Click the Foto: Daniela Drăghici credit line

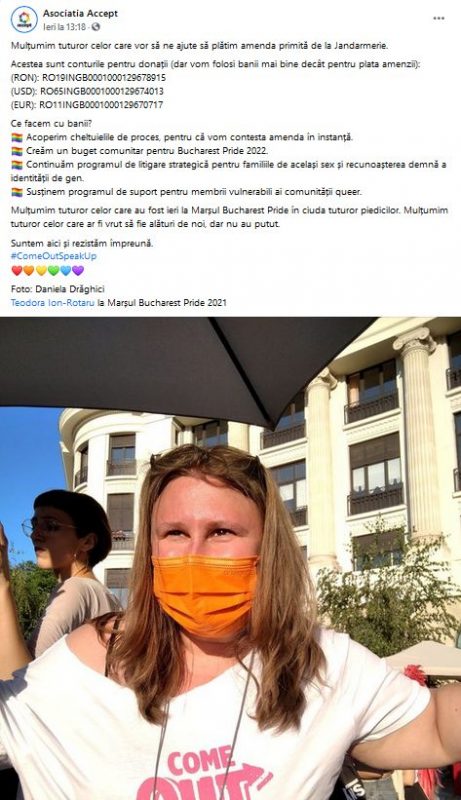pos(58,289)
